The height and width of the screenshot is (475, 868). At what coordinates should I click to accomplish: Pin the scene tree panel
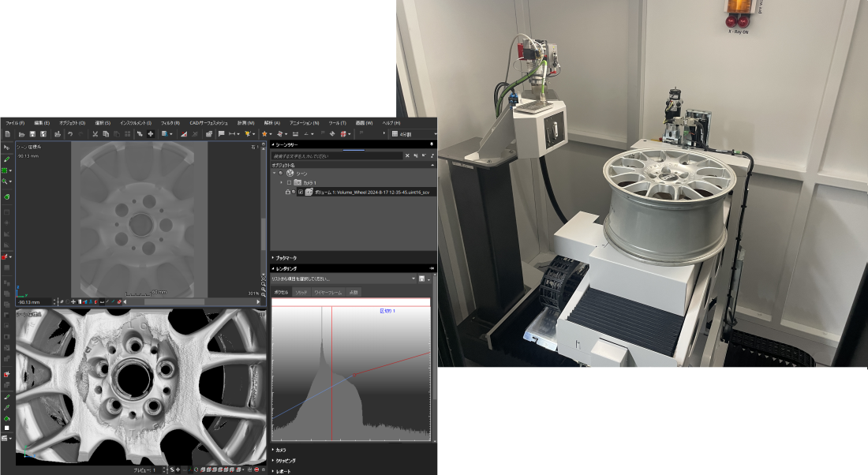431,145
